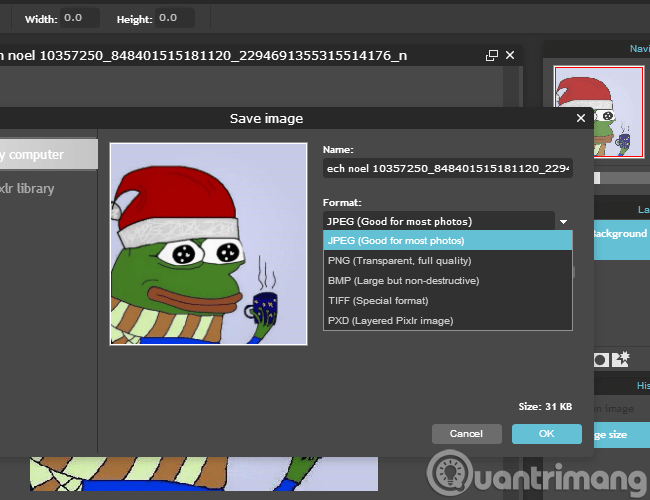650x500 pixels.
Task: Close the Save image dialog
Action: [x=581, y=118]
